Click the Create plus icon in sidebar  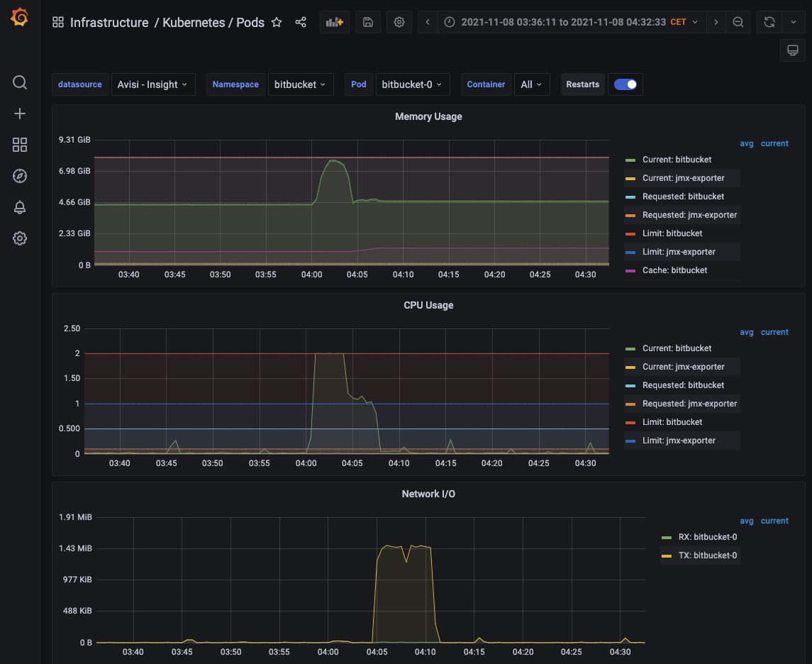click(x=20, y=114)
